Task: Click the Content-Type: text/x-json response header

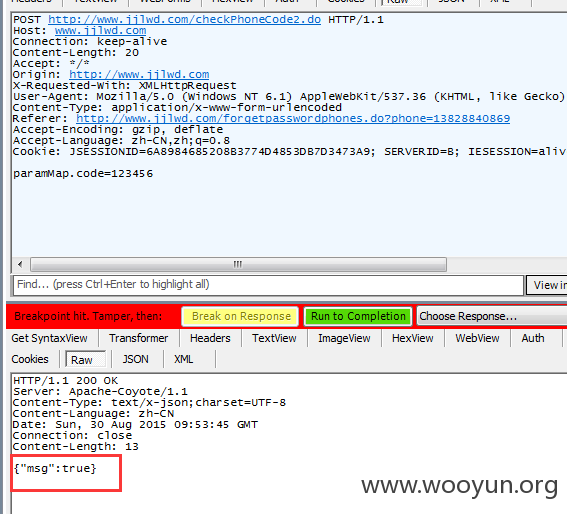Action: click(149, 403)
